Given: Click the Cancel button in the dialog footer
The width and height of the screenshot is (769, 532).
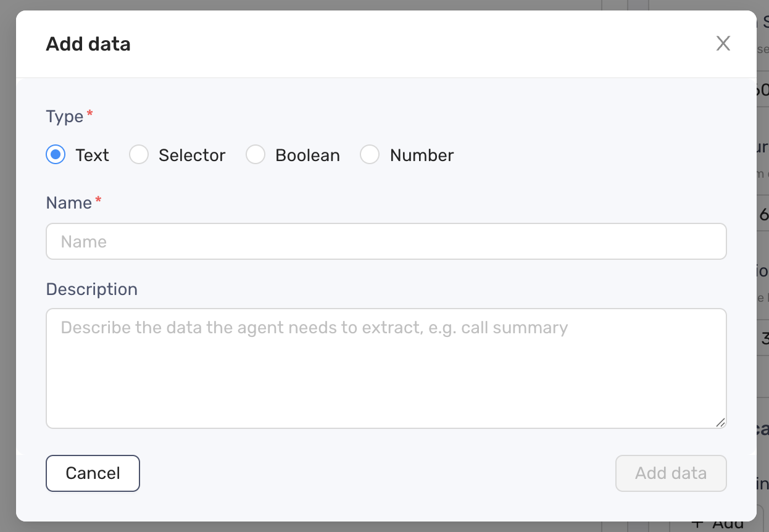Looking at the screenshot, I should 93,473.
